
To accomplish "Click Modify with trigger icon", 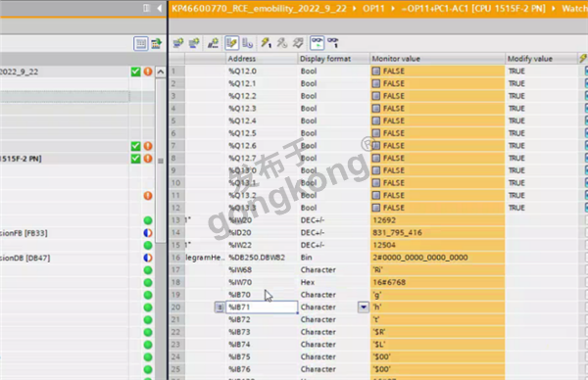I will [282, 43].
